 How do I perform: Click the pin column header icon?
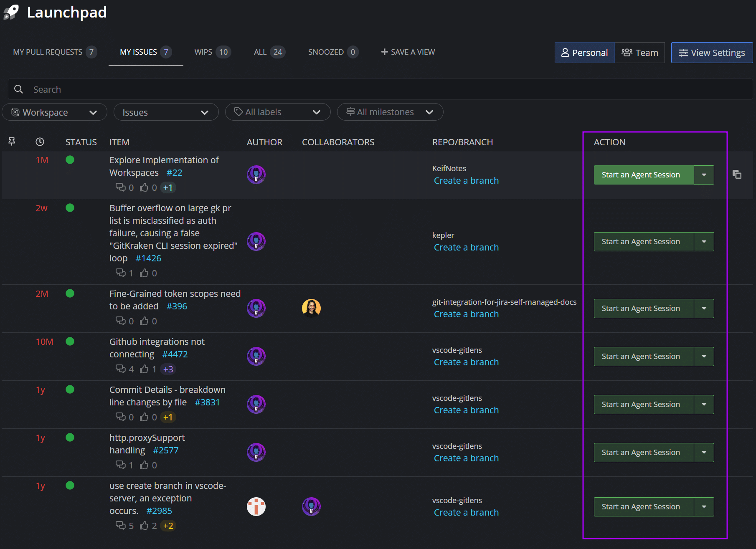(x=12, y=142)
